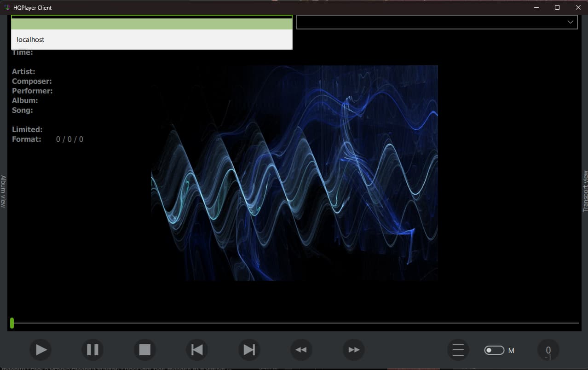Viewport: 588px width, 370px height.
Task: Maximize the HQPlayer Client window
Action: point(557,7)
